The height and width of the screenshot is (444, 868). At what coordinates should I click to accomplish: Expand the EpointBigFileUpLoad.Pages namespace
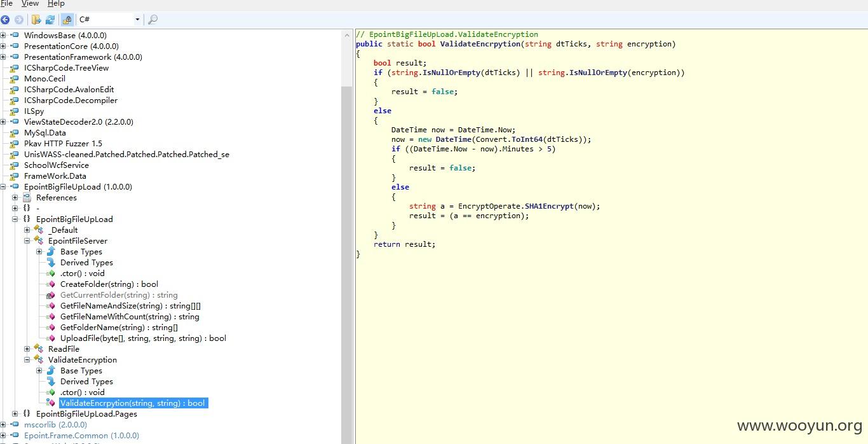click(15, 414)
